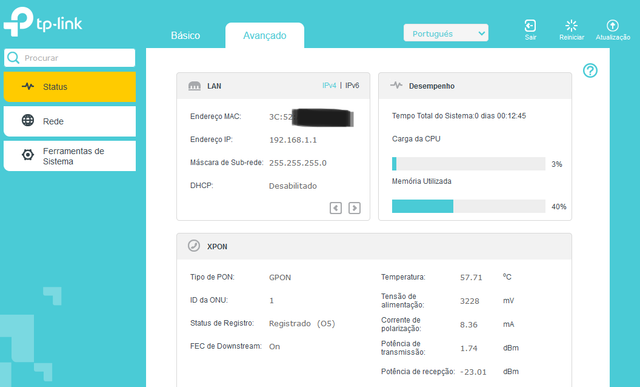Screen dimensions: 640x387
Task: Click the Tempo Total do Sistema uptime text
Action: tap(459, 116)
